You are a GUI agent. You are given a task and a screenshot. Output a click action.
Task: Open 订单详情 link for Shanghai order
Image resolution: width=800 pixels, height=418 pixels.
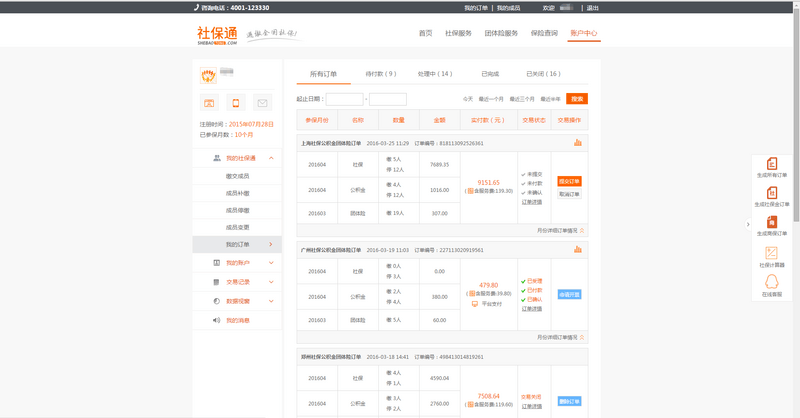click(x=532, y=202)
